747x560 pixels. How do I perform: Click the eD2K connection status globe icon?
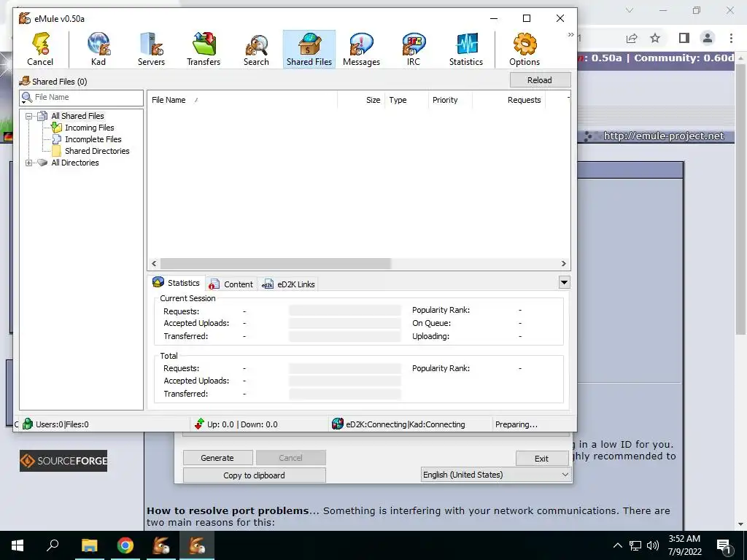[x=337, y=424]
